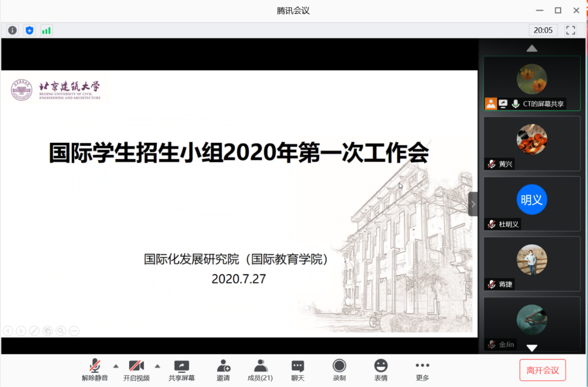Start recording with 录制 button
The width and height of the screenshot is (588, 387).
[x=339, y=370]
